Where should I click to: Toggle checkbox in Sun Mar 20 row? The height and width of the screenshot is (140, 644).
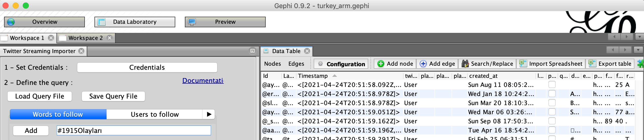click(552, 103)
